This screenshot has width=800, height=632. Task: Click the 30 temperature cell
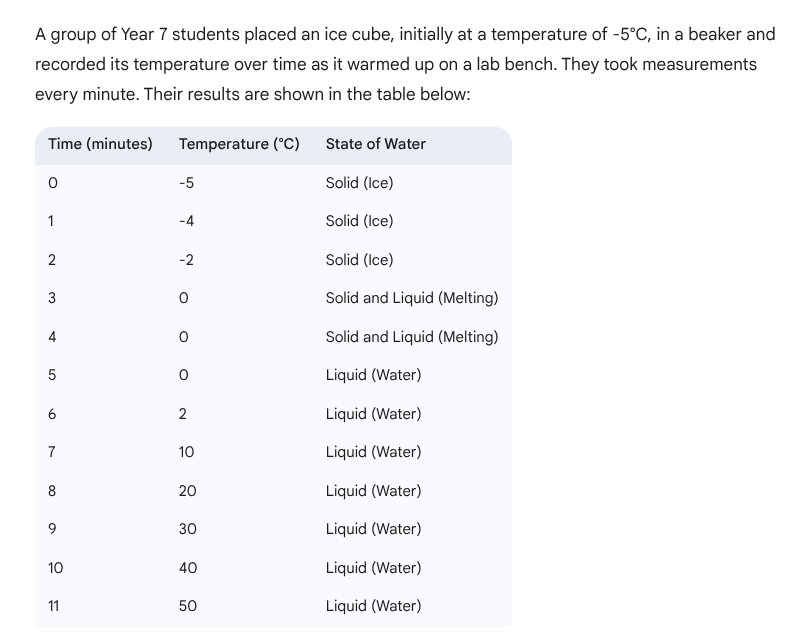(x=187, y=529)
